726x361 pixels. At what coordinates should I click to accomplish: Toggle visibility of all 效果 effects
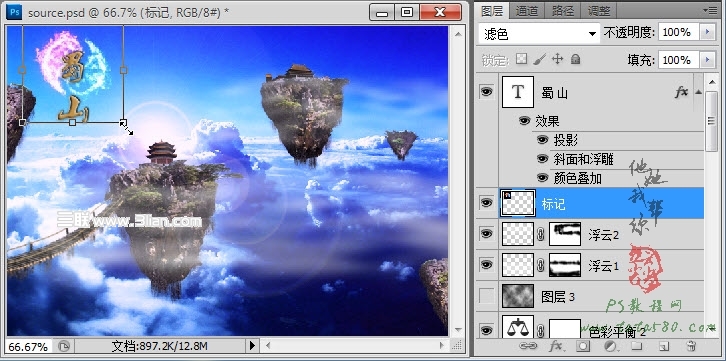click(525, 121)
